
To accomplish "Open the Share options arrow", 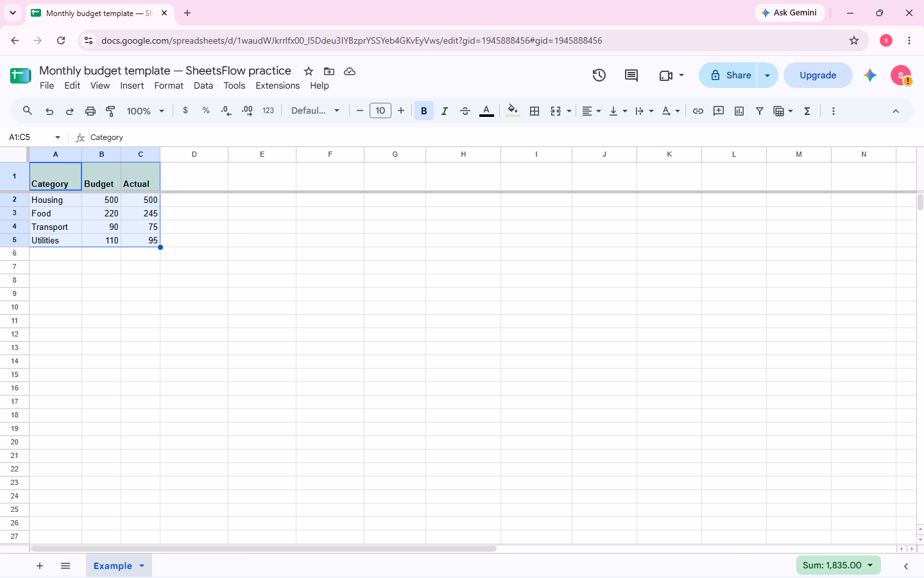I will (x=767, y=75).
